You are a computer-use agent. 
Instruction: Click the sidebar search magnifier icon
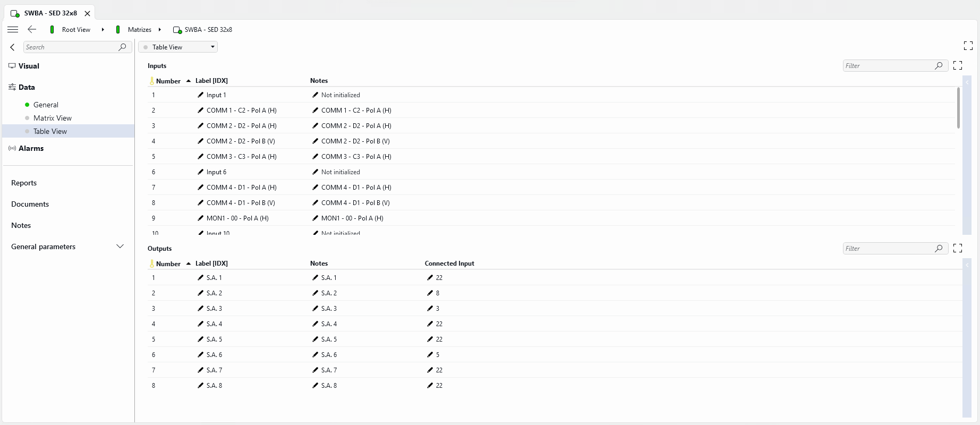click(122, 47)
